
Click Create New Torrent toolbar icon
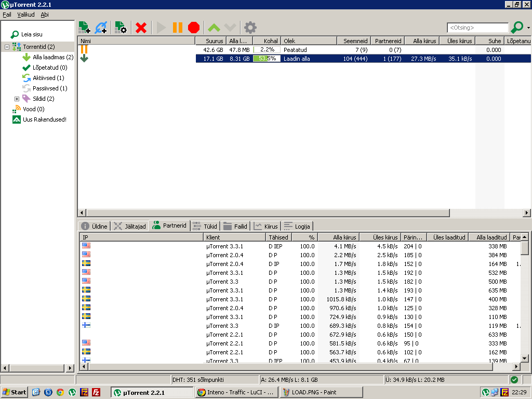click(x=121, y=28)
